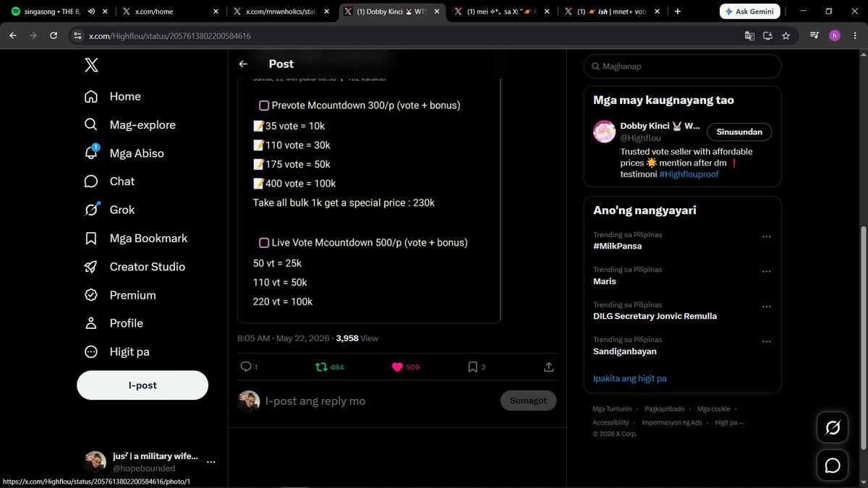Open more options for #MilkPansa trend
This screenshot has height=488, width=868.
[766, 236]
